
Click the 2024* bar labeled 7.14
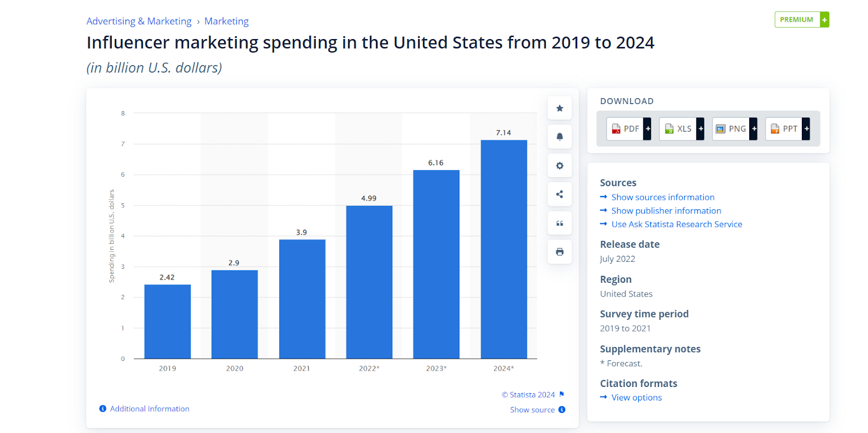[x=503, y=249]
